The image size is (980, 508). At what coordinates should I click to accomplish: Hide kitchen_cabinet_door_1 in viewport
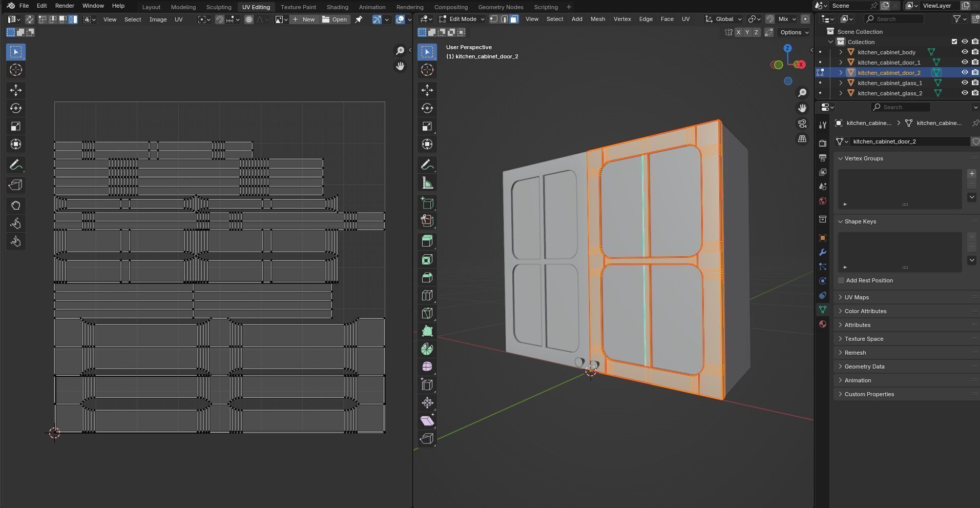pyautogui.click(x=965, y=62)
